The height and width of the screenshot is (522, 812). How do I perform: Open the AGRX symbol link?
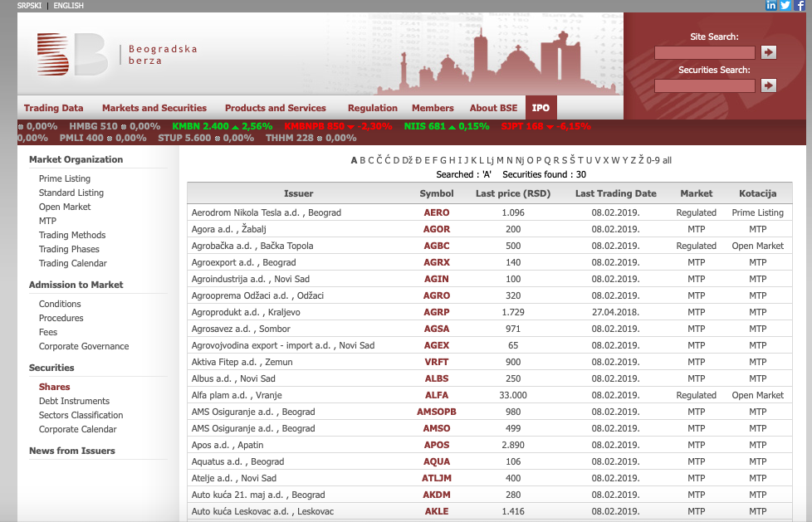point(437,262)
